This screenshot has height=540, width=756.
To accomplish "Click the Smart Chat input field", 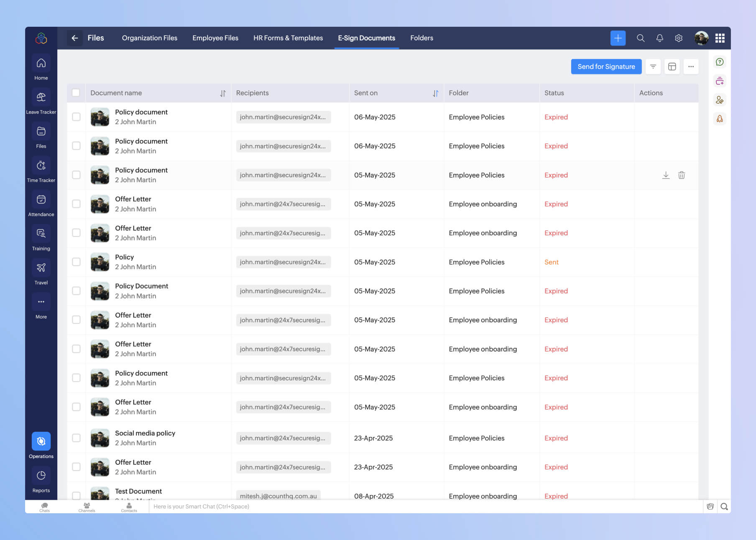I will coord(426,507).
